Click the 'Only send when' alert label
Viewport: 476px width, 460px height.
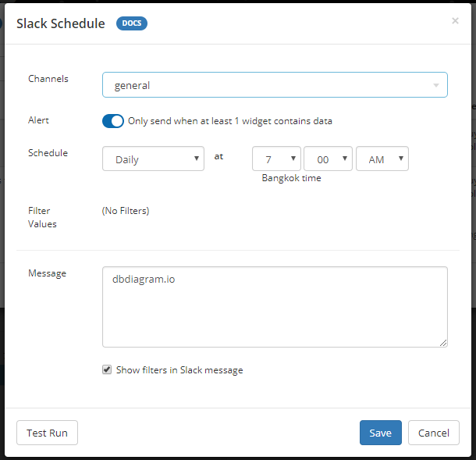[229, 121]
